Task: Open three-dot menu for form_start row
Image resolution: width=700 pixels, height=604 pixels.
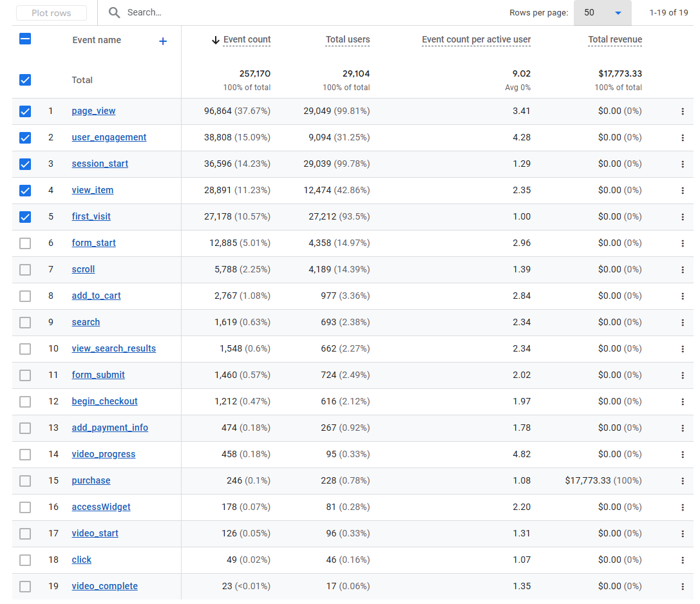Action: point(682,243)
